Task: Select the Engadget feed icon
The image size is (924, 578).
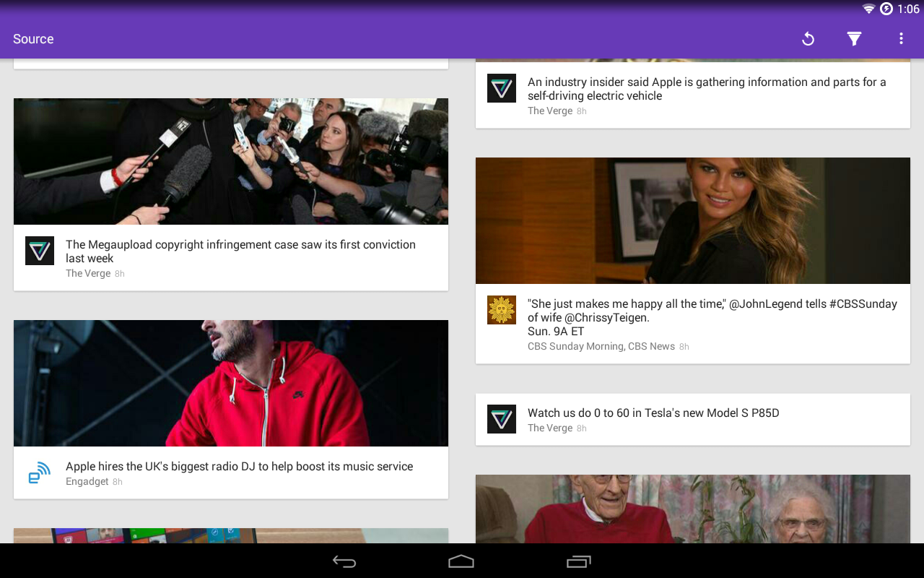Action: tap(40, 473)
